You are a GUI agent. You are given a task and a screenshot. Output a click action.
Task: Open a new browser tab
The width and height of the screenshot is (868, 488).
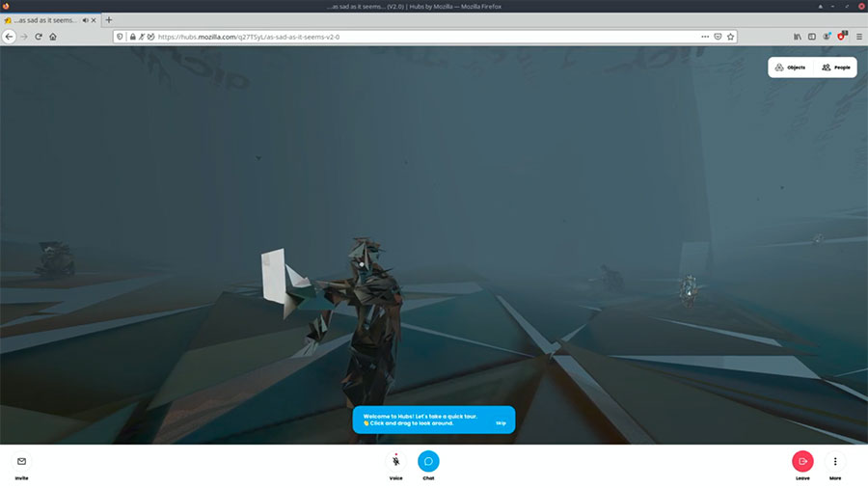coord(109,19)
